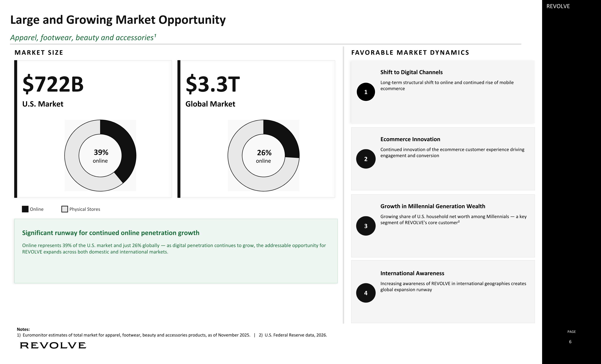
Task: Click the black Online legend swatch
Action: click(25, 209)
